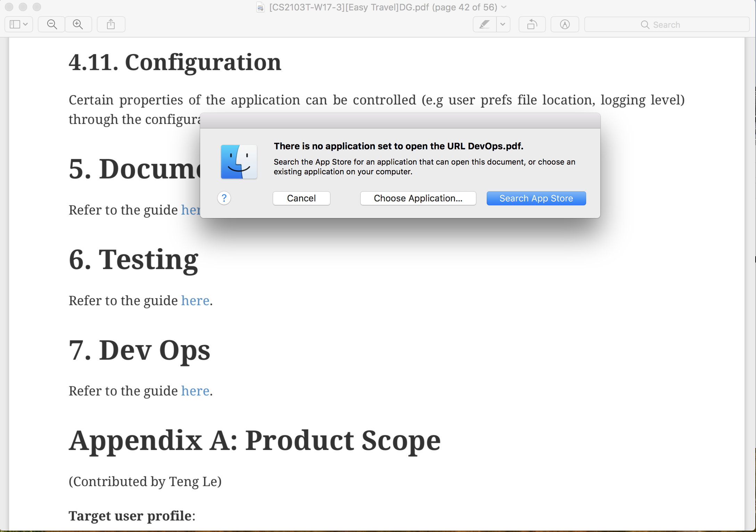Open the 'here' link under Dev Ops

coord(195,391)
